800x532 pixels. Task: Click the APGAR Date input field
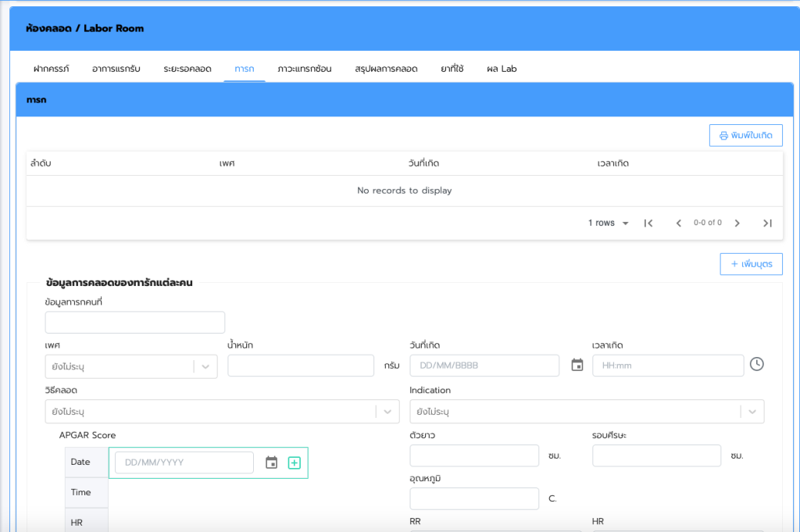click(x=184, y=462)
